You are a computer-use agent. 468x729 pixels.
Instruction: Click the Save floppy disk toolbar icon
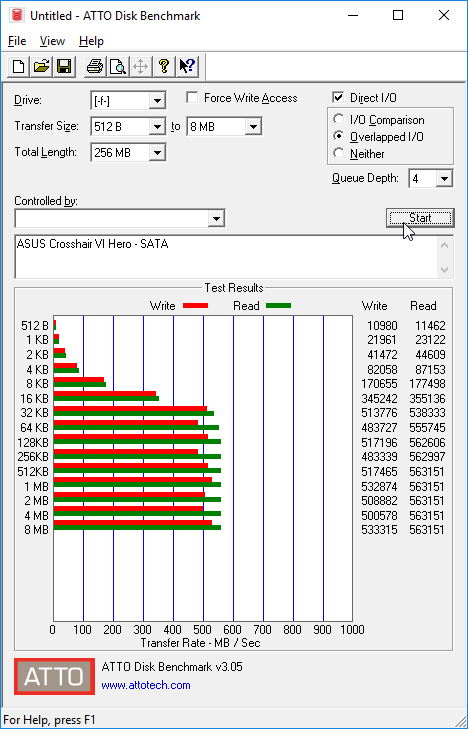(64, 66)
